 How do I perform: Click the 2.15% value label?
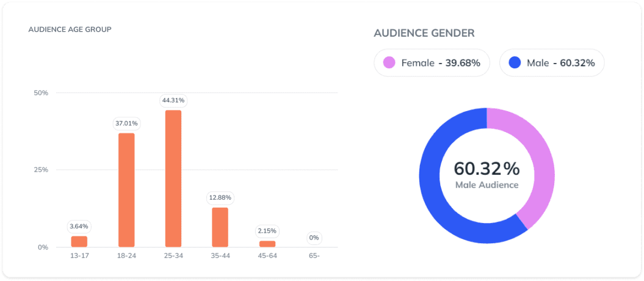click(x=267, y=231)
